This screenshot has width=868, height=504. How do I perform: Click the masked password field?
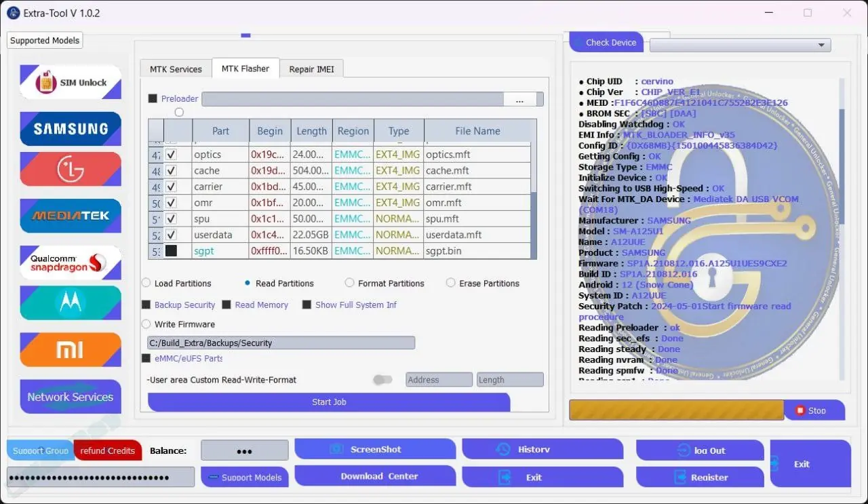tap(101, 477)
